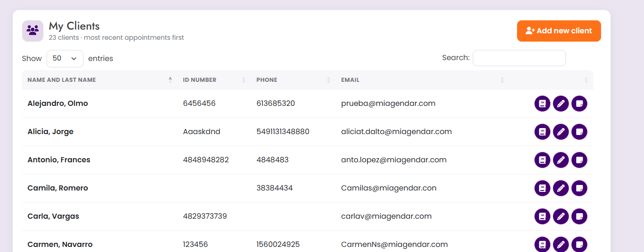Click email prueba@miagendar.com
This screenshot has width=644, height=252.
coord(388,104)
